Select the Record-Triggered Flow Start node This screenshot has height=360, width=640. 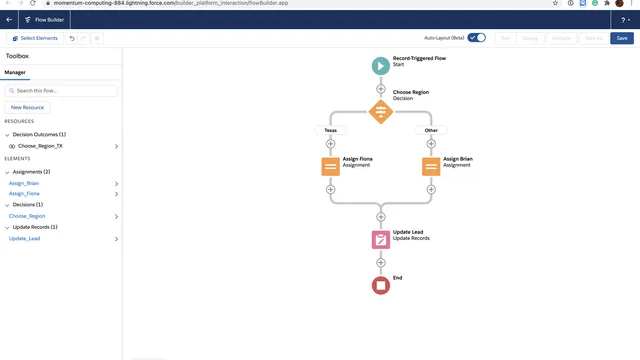pos(380,66)
